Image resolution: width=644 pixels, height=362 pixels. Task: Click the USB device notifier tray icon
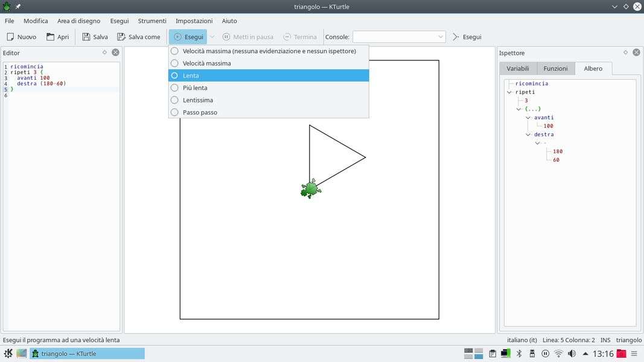click(532, 354)
